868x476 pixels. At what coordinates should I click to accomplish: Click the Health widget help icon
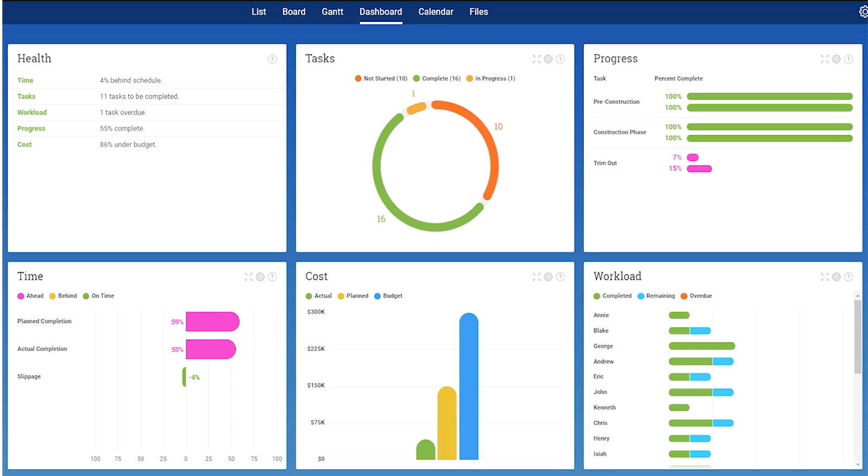tap(272, 59)
